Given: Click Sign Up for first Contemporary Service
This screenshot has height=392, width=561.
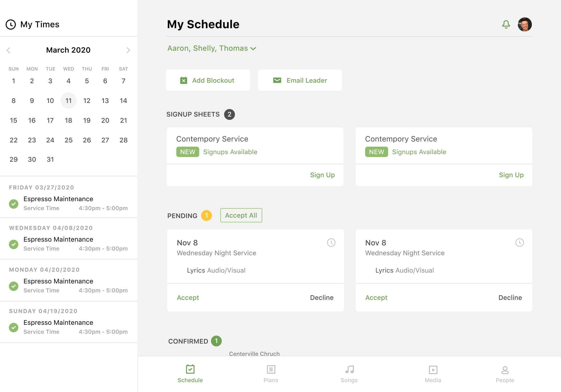Looking at the screenshot, I should coord(323,175).
